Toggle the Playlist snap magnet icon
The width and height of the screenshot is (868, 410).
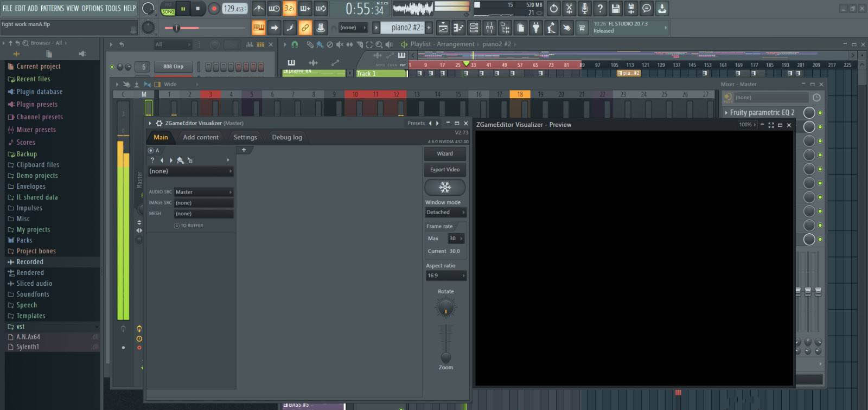(x=295, y=44)
